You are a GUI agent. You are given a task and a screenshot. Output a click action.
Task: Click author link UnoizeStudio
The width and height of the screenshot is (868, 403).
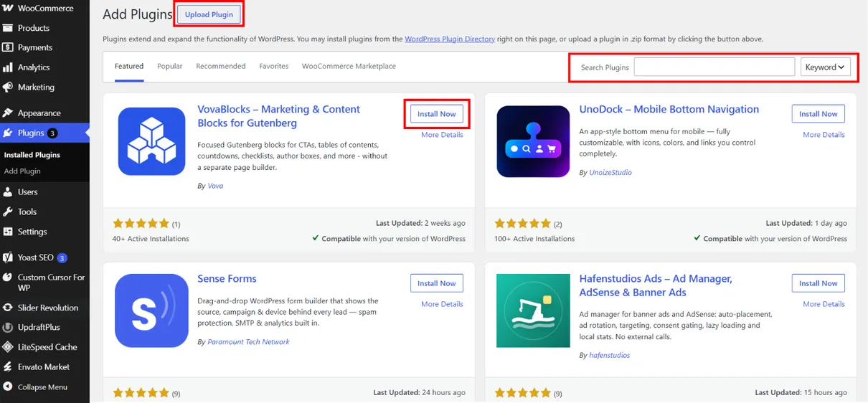(x=610, y=172)
